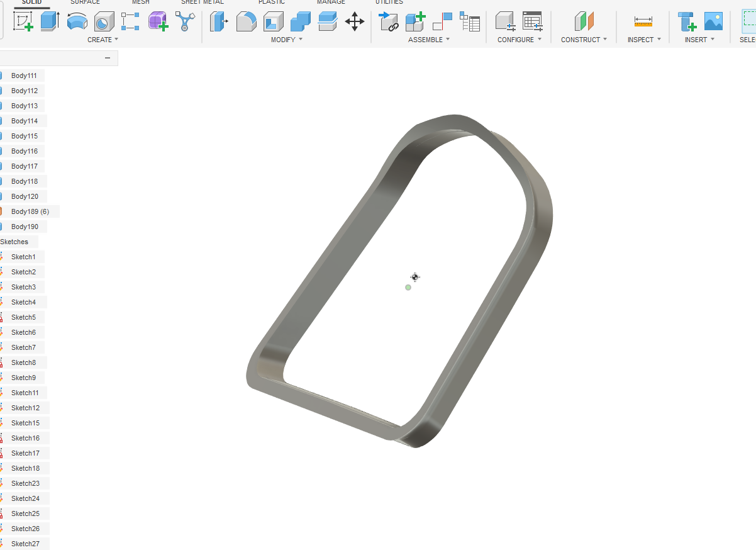Image resolution: width=756 pixels, height=550 pixels.
Task: Open the Configuration Table icon
Action: pos(532,21)
